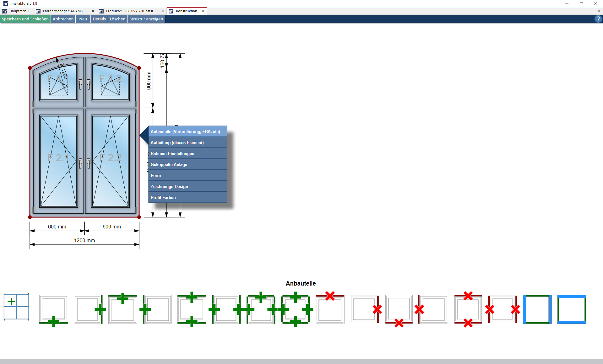Add extension profile on right side
Image resolution: width=603 pixels, height=364 pixels.
(x=88, y=309)
